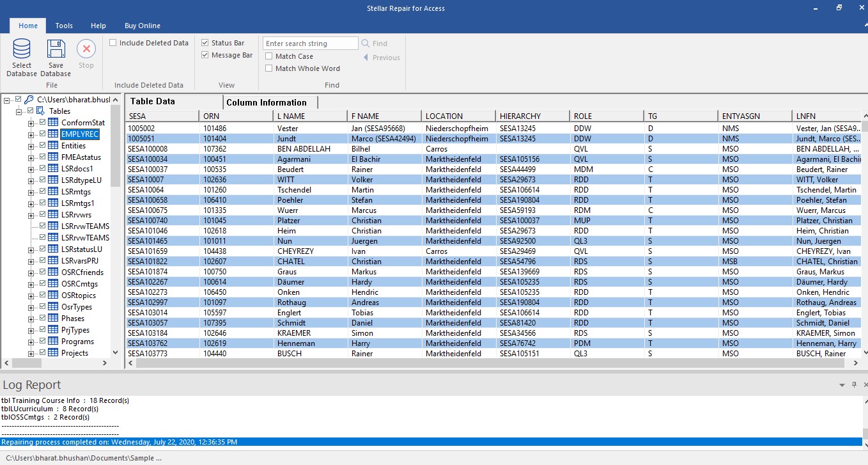Click the Find magnifier icon
868x465 pixels.
click(x=366, y=43)
